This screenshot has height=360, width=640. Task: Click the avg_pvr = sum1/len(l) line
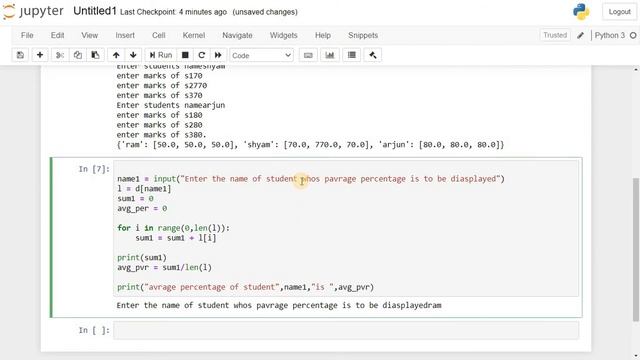click(x=164, y=267)
